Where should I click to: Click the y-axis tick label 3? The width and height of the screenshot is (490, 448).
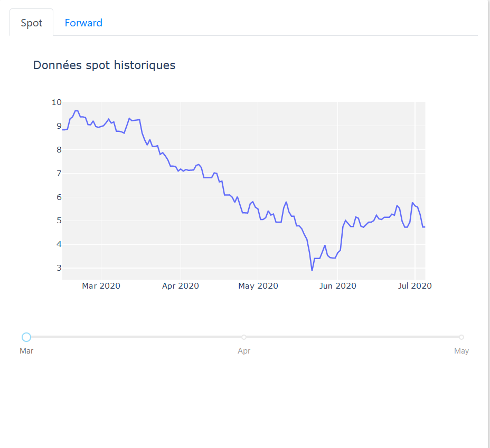(59, 268)
